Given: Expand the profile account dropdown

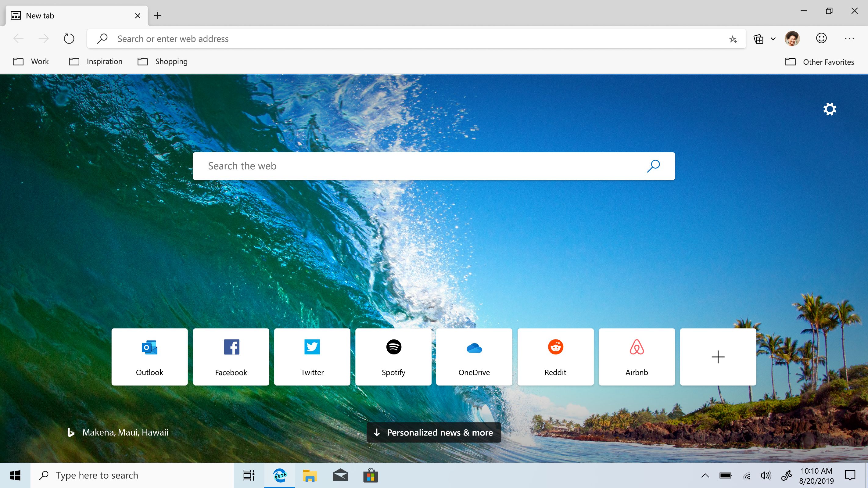Looking at the screenshot, I should point(792,38).
